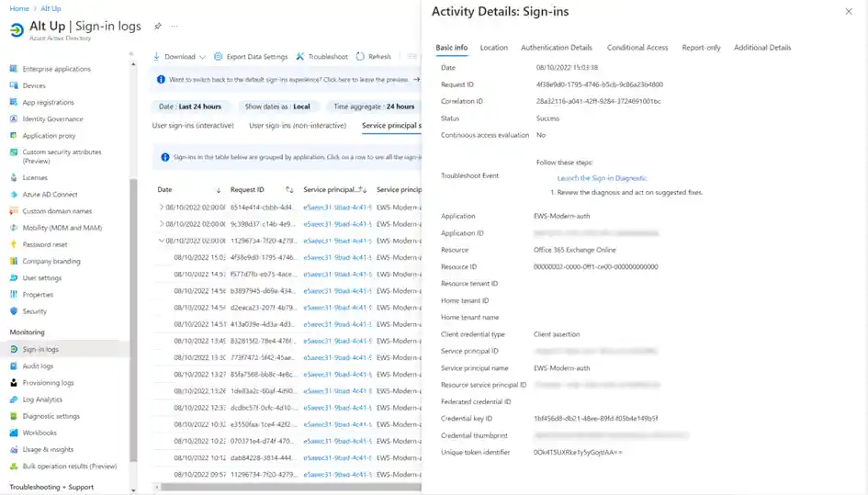
Task: Click the Security shield icon
Action: [x=14, y=311]
